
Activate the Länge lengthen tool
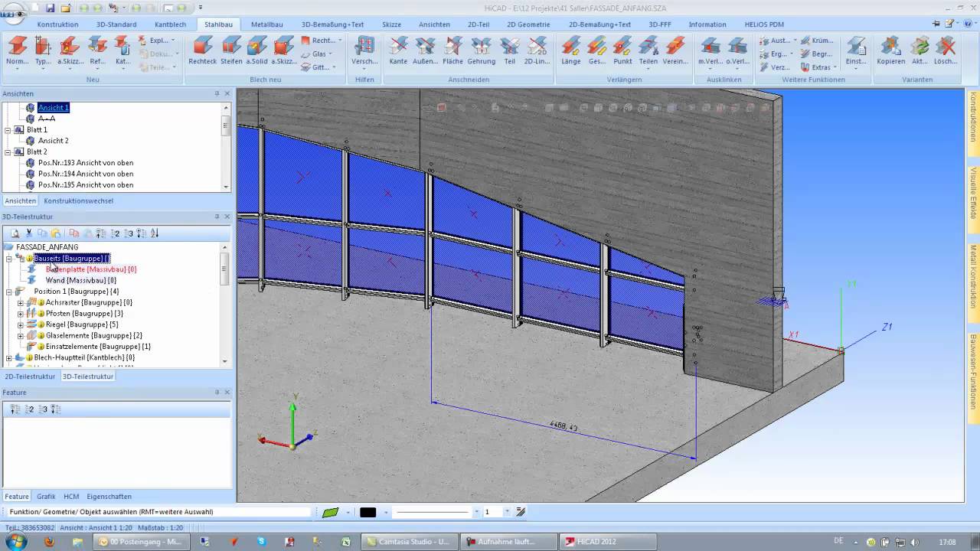pos(570,51)
